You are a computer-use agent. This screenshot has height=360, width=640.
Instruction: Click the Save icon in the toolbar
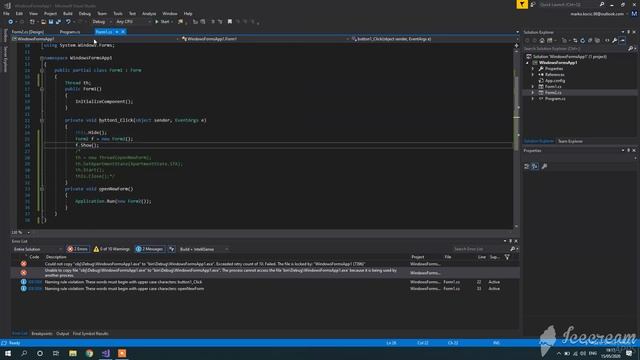pos(51,22)
